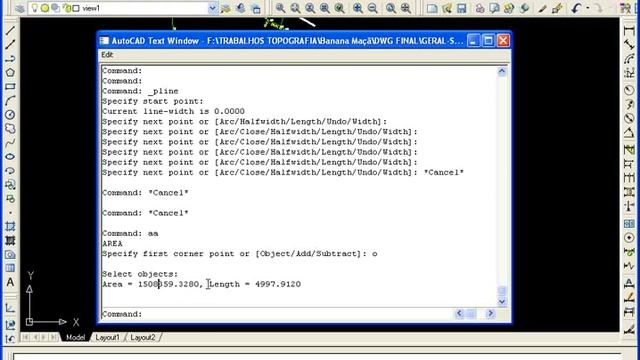Select the Aligned Dimension tool
Image resolution: width=640 pixels, height=360 pixels.
coord(629,45)
